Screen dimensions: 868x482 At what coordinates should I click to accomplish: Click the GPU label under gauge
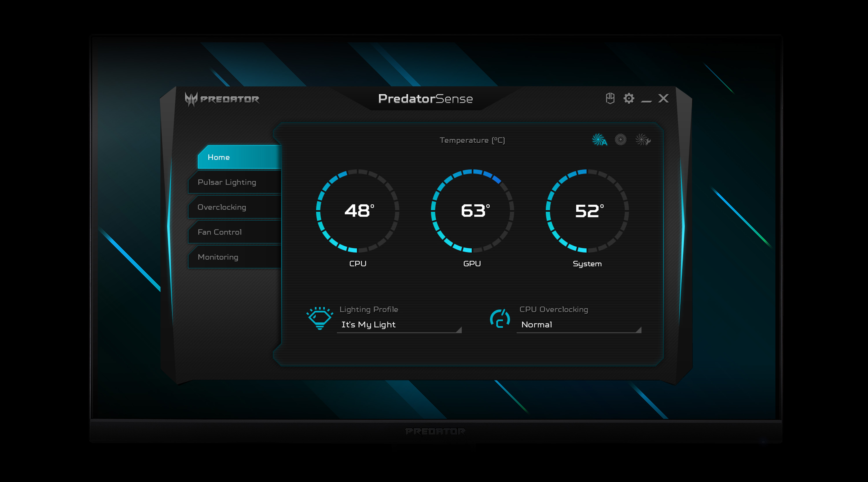pos(472,264)
